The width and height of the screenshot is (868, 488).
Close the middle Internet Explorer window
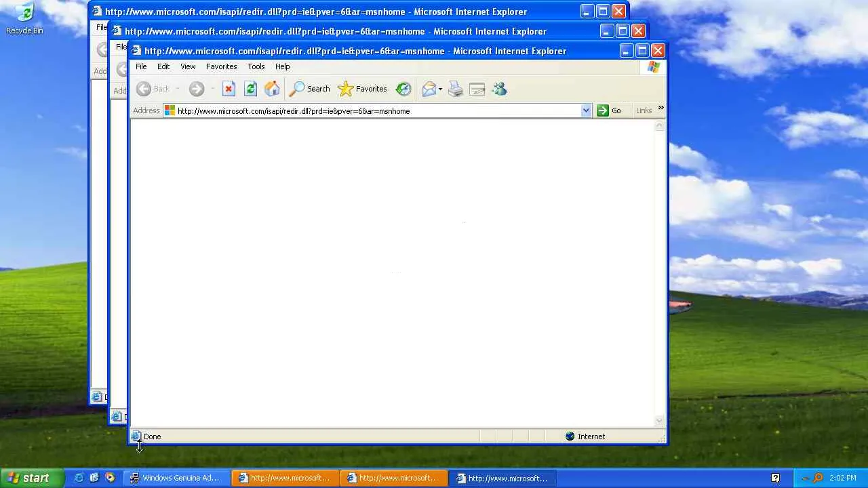(638, 31)
